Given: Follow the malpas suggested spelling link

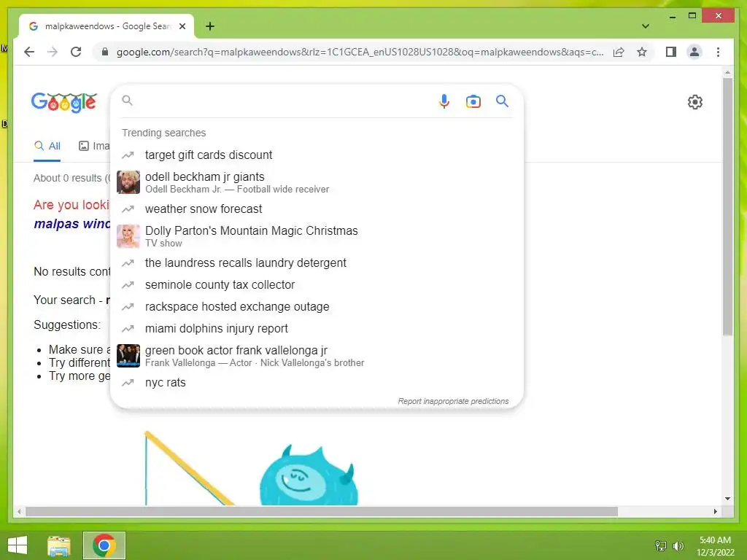Looking at the screenshot, I should tap(71, 224).
